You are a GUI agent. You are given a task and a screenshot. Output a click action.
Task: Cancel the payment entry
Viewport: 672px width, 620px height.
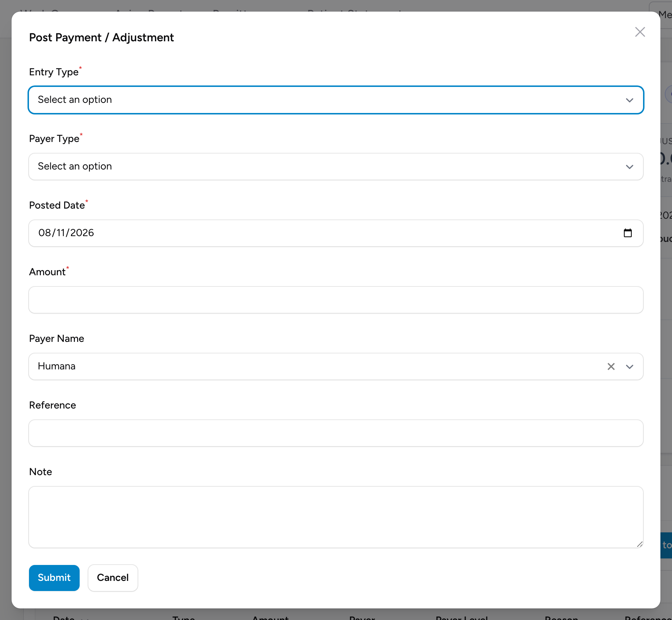tap(113, 578)
